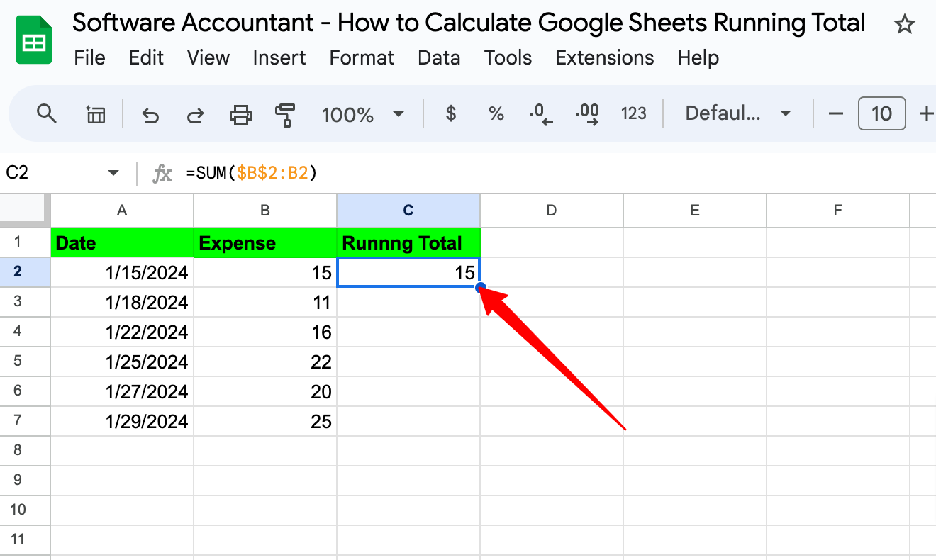Star this spreadsheet document
This screenshot has width=936, height=560.
tap(904, 25)
